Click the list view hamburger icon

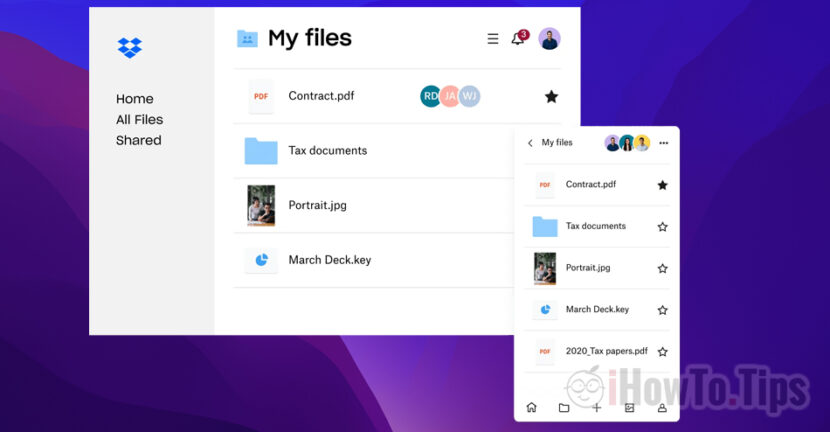492,39
